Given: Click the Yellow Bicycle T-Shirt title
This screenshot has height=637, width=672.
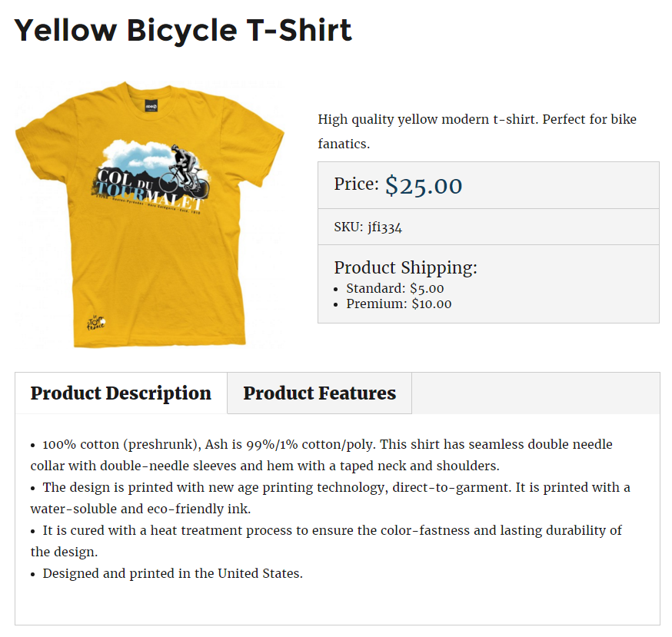Looking at the screenshot, I should click(x=183, y=31).
